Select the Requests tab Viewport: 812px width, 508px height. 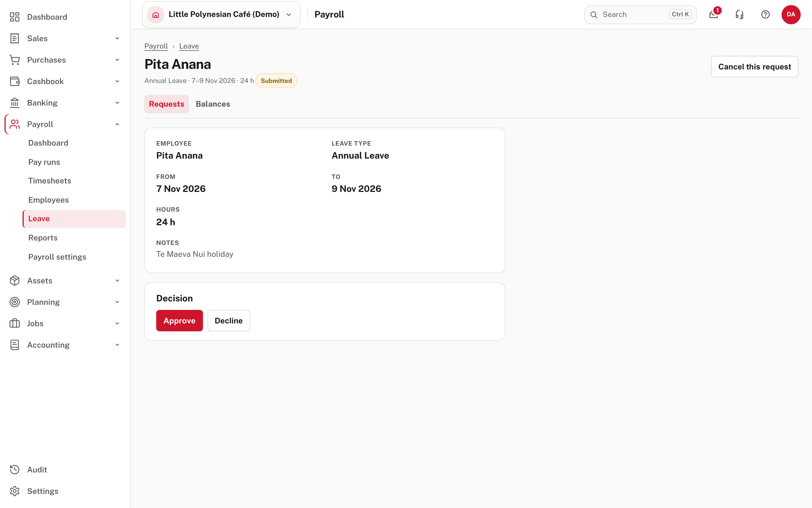coord(166,104)
